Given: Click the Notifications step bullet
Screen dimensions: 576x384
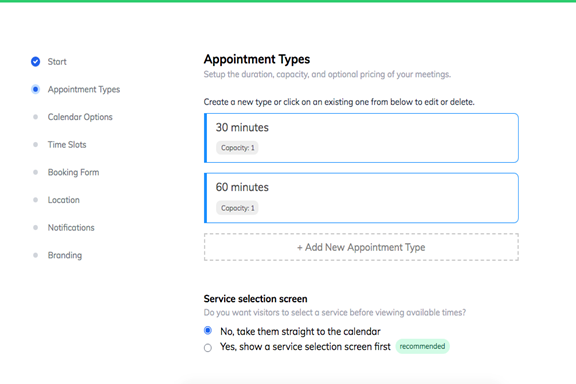Looking at the screenshot, I should [35, 227].
